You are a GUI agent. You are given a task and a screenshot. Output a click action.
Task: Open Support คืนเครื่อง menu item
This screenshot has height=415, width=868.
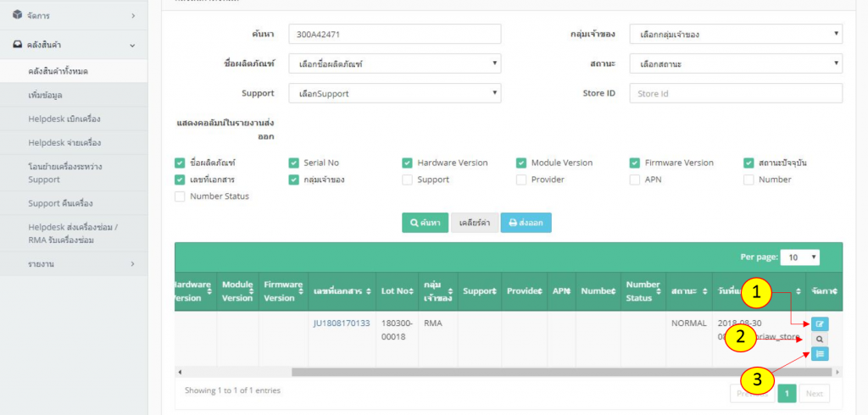(x=74, y=203)
